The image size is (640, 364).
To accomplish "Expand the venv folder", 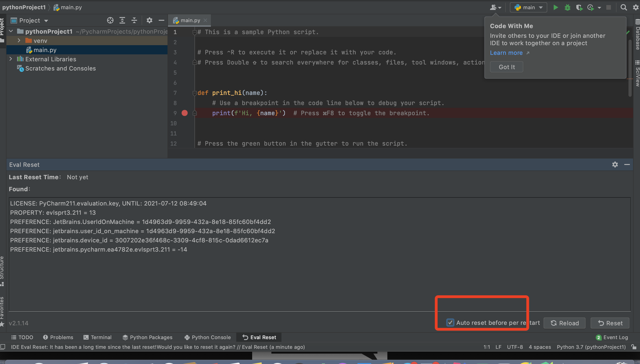I will pos(19,41).
